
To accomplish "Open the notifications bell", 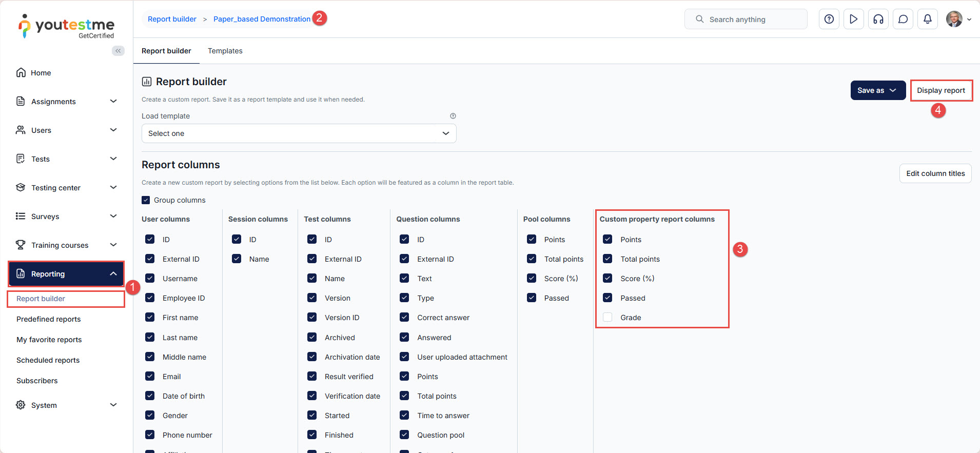I will click(x=927, y=19).
